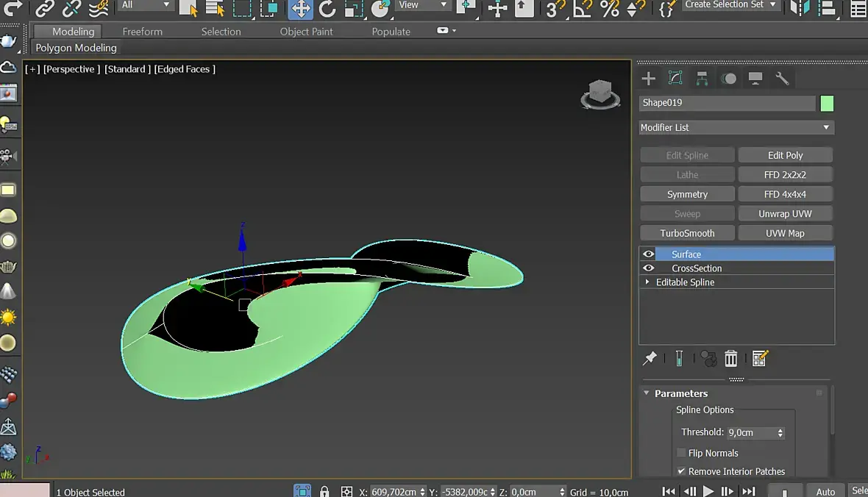Open the Utilities wrench panel

782,79
